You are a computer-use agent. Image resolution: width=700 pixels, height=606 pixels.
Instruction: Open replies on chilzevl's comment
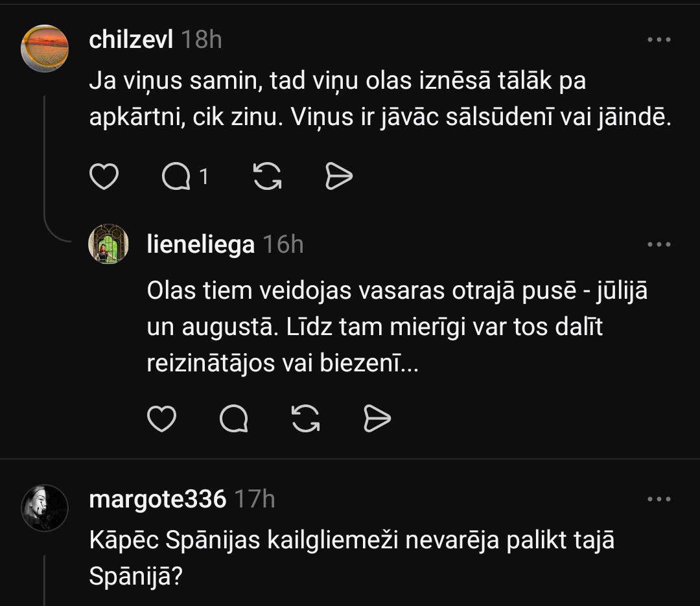(x=176, y=176)
